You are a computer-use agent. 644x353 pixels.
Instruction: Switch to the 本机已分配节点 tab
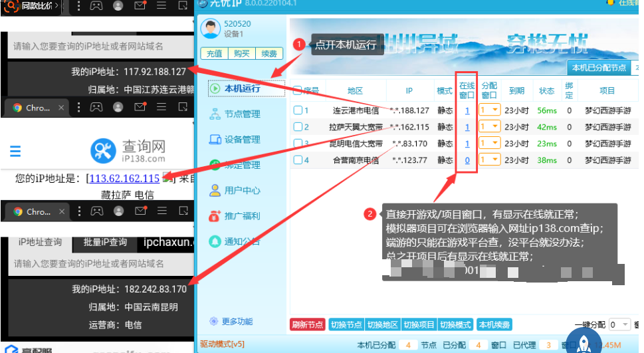(x=598, y=67)
